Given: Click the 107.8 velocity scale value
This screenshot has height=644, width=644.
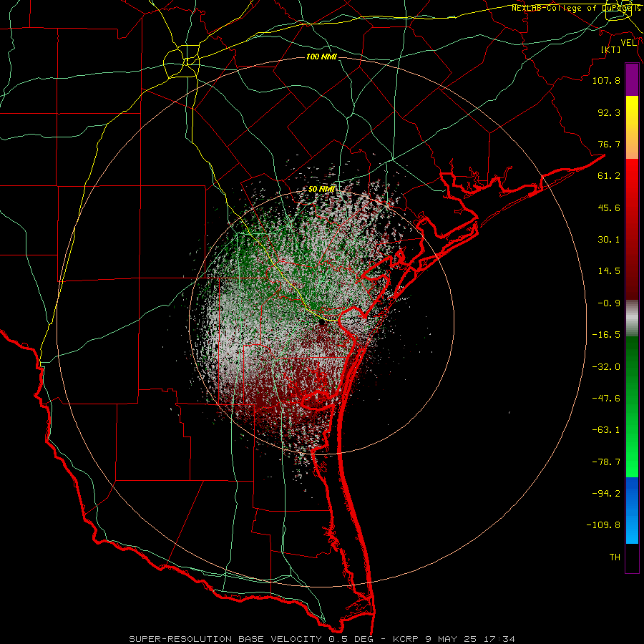Looking at the screenshot, I should (x=606, y=80).
